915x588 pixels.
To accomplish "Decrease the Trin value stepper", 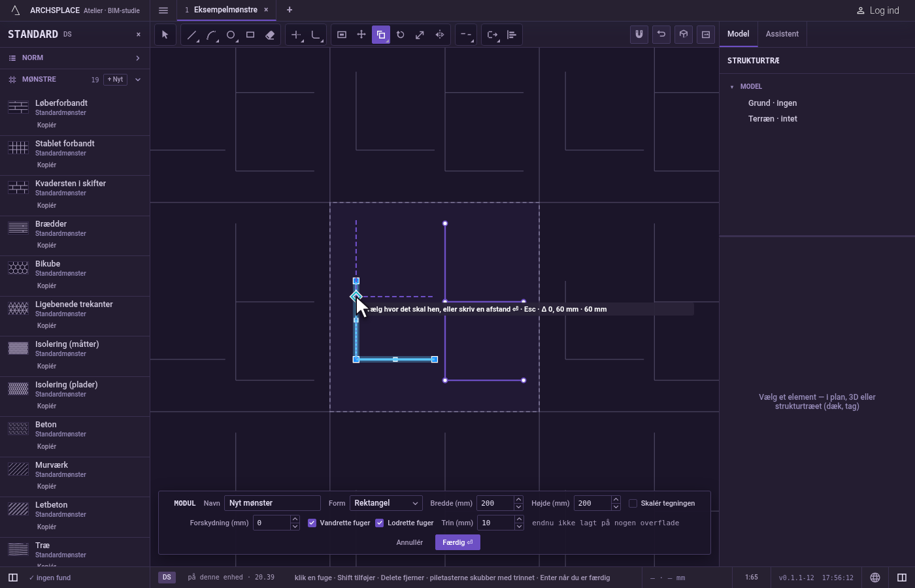I will 519,527.
